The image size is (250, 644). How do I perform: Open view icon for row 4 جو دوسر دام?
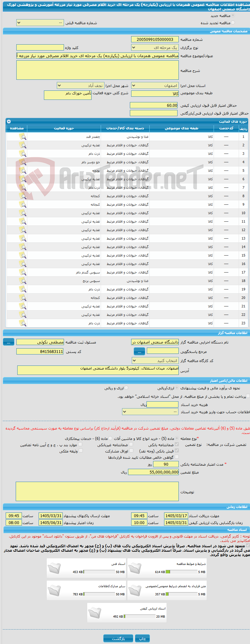(x=22, y=162)
